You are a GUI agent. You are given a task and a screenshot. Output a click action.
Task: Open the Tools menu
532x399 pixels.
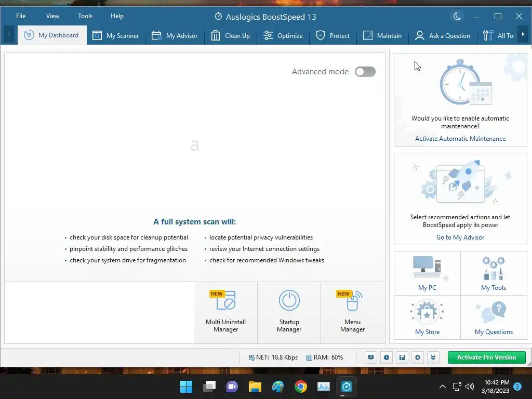85,16
